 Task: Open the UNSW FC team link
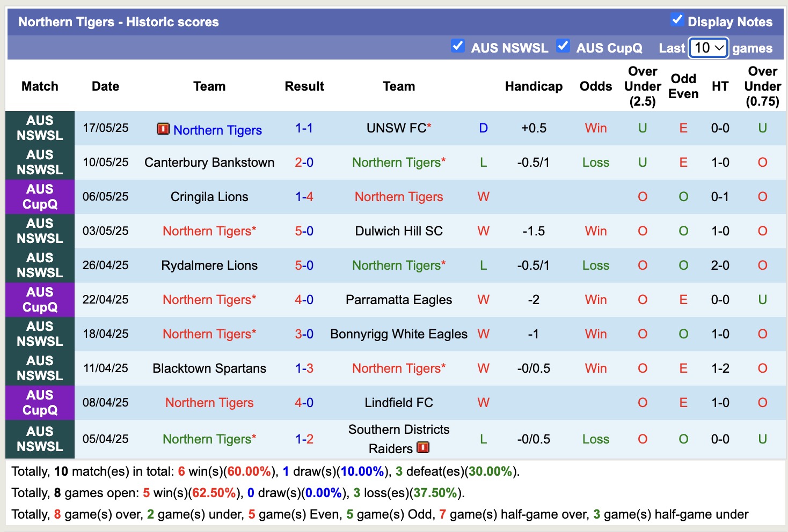[x=396, y=128]
